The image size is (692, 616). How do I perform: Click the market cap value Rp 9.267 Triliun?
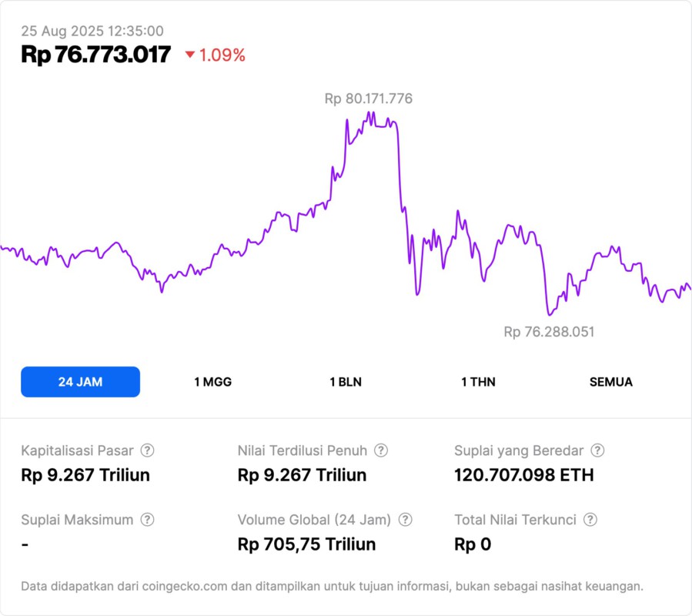pyautogui.click(x=85, y=475)
